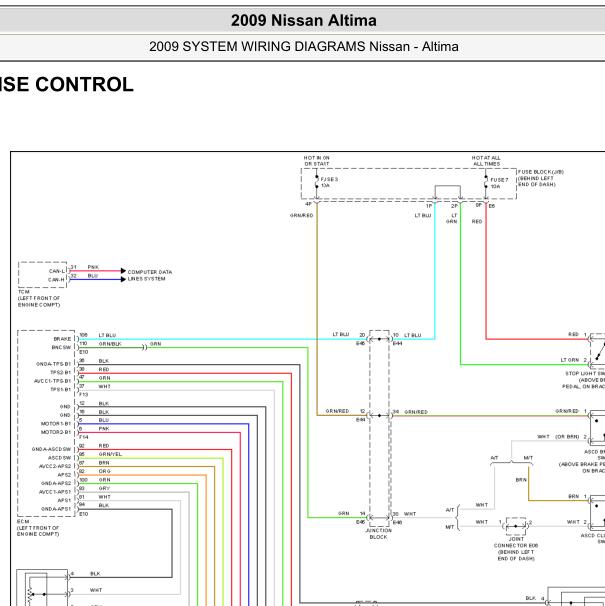Select the 'TPS1-B1' pin label
The width and height of the screenshot is (605, 606).
click(x=61, y=390)
